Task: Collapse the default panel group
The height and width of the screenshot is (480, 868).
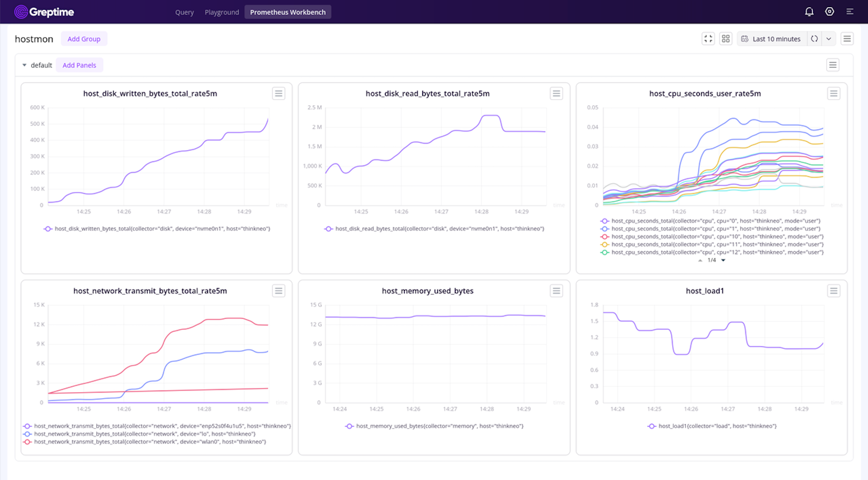Action: (24, 65)
